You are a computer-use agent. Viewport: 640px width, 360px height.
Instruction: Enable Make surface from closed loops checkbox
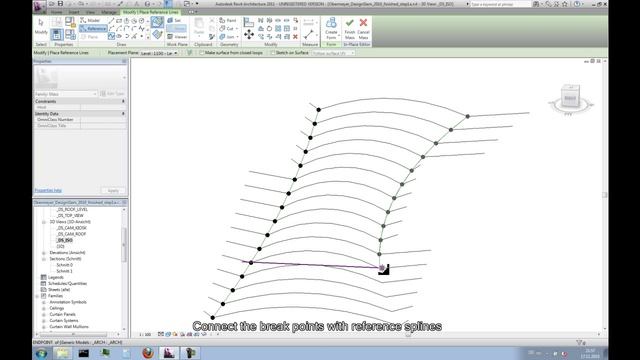click(x=202, y=53)
